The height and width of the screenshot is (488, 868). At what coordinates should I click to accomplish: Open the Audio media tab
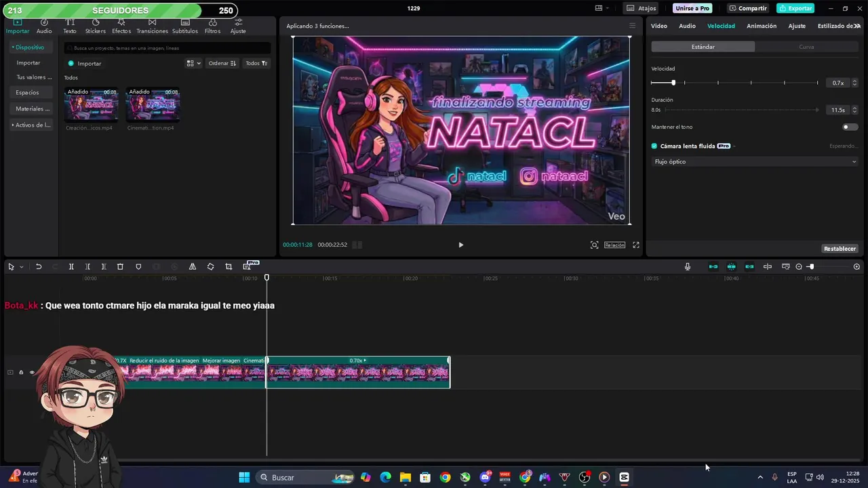click(44, 26)
